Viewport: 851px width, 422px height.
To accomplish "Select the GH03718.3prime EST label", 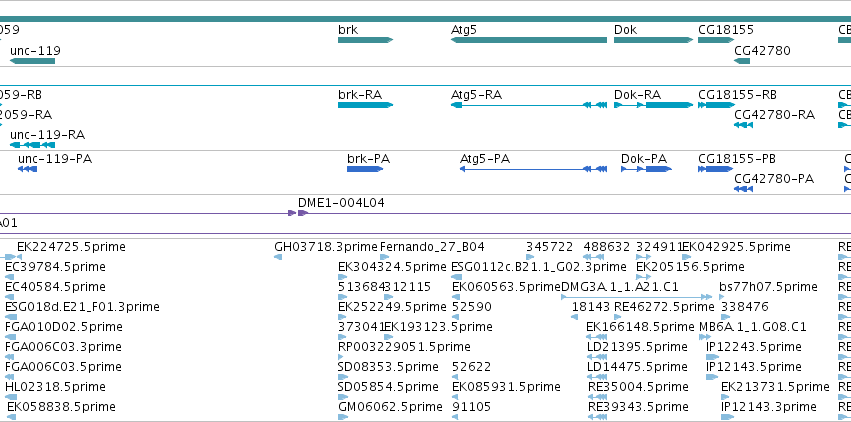I will tap(326, 247).
